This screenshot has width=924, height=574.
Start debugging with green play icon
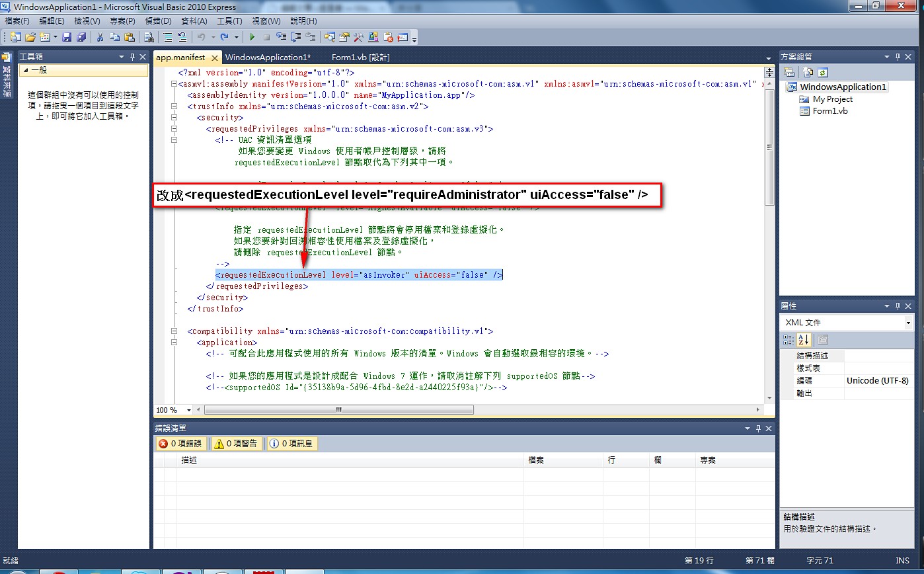tap(252, 37)
